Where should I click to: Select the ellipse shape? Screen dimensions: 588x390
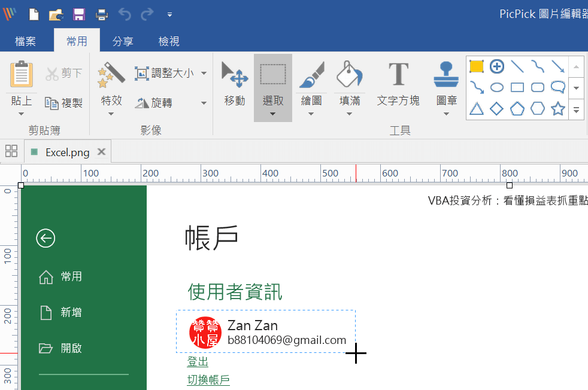pyautogui.click(x=497, y=88)
